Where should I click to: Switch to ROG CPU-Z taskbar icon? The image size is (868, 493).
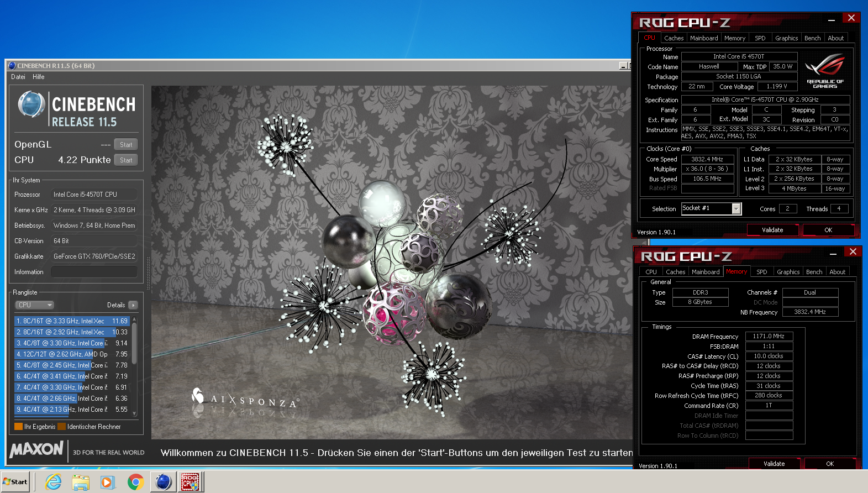tap(191, 482)
